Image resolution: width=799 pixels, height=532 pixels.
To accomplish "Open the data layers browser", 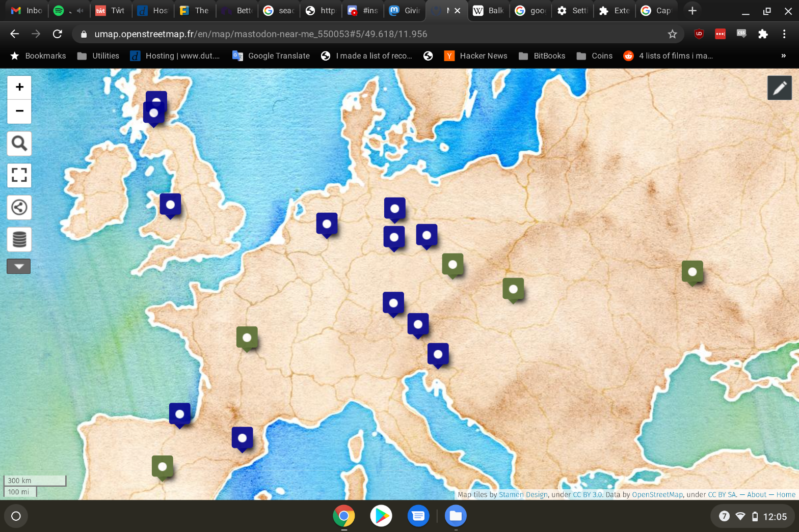I will coord(19,239).
